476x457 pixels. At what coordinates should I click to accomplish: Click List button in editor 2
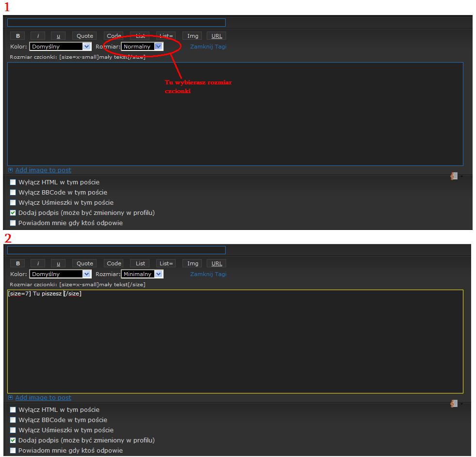tap(140, 263)
